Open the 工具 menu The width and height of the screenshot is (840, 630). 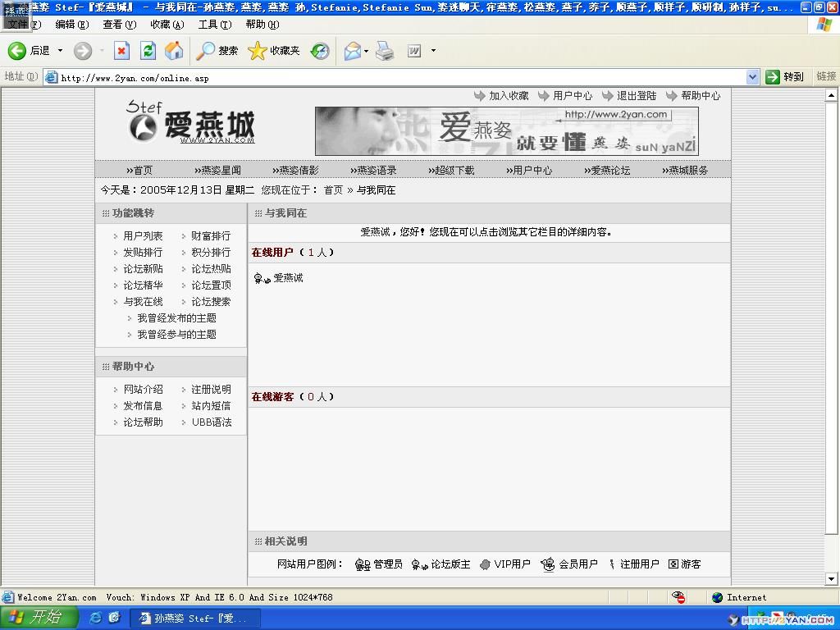pyautogui.click(x=213, y=25)
